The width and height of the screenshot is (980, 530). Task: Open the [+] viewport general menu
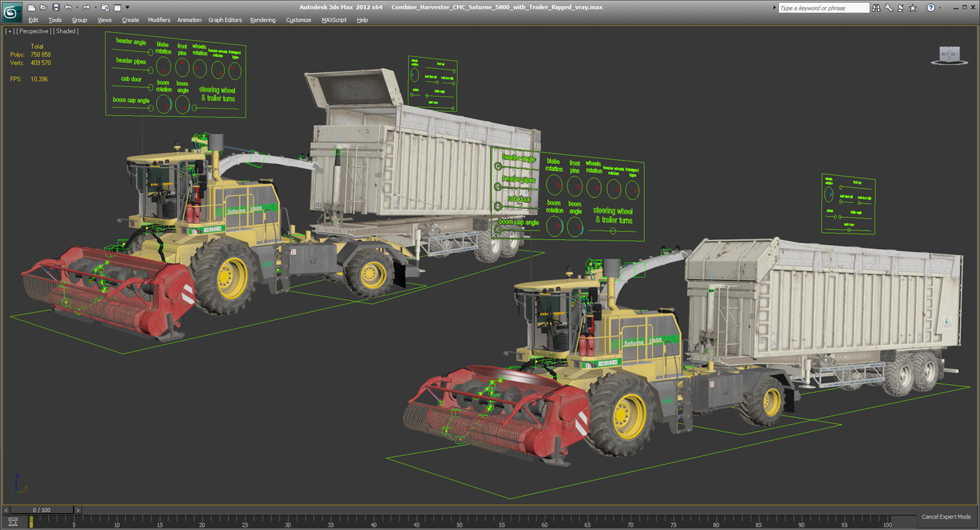click(x=10, y=31)
